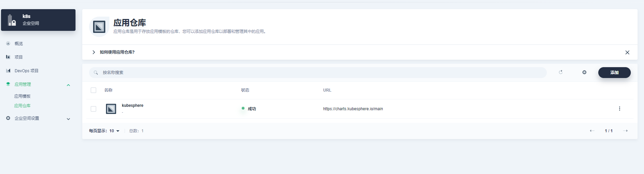Go to next page arrow
644x174 pixels.
[625, 131]
